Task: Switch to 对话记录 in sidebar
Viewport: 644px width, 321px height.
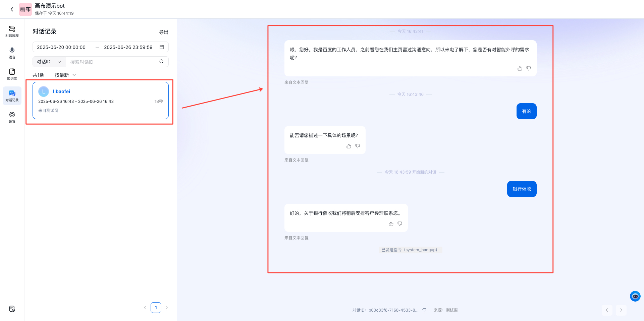Action: click(12, 95)
